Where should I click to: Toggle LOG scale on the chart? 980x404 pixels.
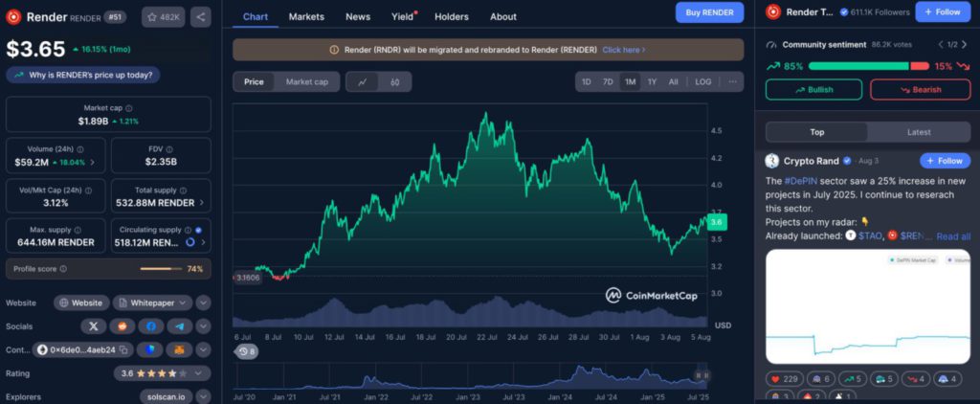(702, 81)
